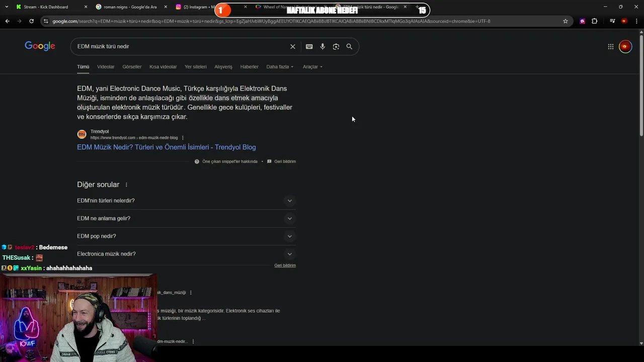The image size is (644, 362).
Task: Open the tab search dropdown arrow
Action: point(7,7)
